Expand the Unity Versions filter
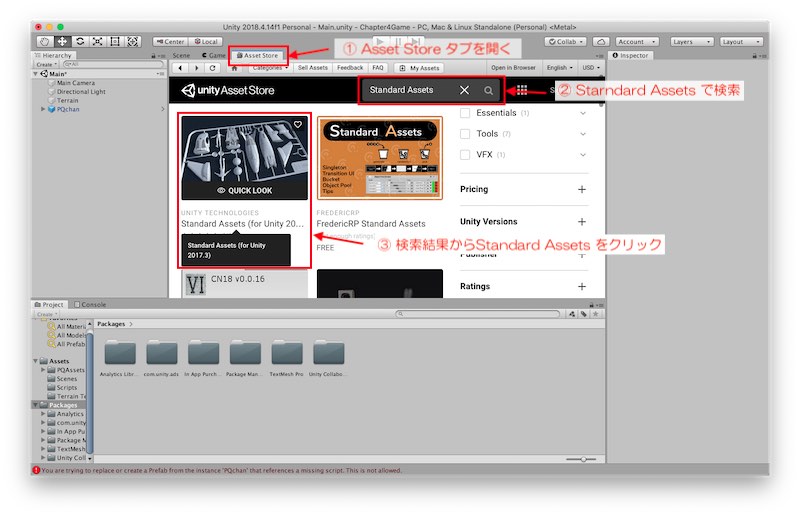Viewport: 800px width, 516px height. (582, 222)
